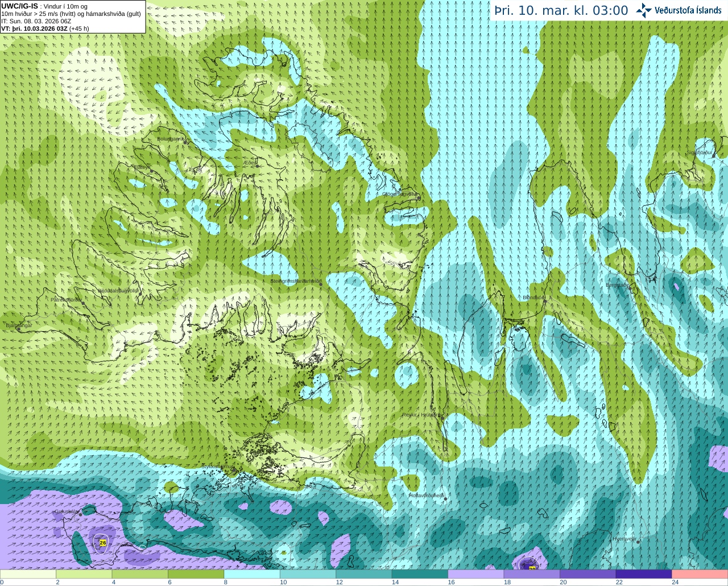Click the Veðurstofa Íslands logo

[x=679, y=10]
